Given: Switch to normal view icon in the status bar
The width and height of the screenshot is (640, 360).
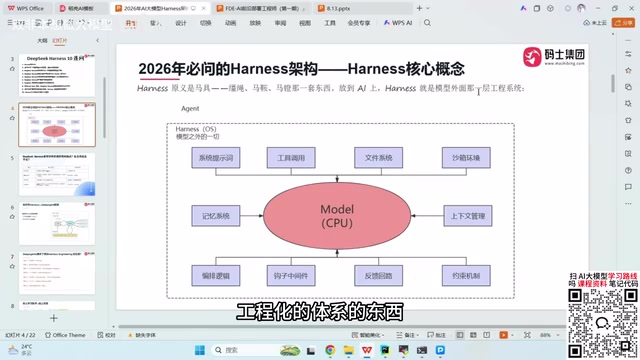Looking at the screenshot, I should (460, 335).
